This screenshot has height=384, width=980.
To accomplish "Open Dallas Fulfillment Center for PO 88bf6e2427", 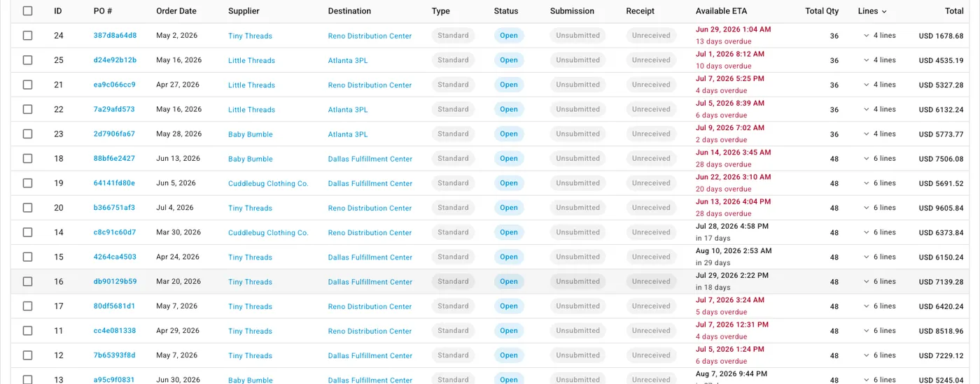I will pyautogui.click(x=370, y=159).
